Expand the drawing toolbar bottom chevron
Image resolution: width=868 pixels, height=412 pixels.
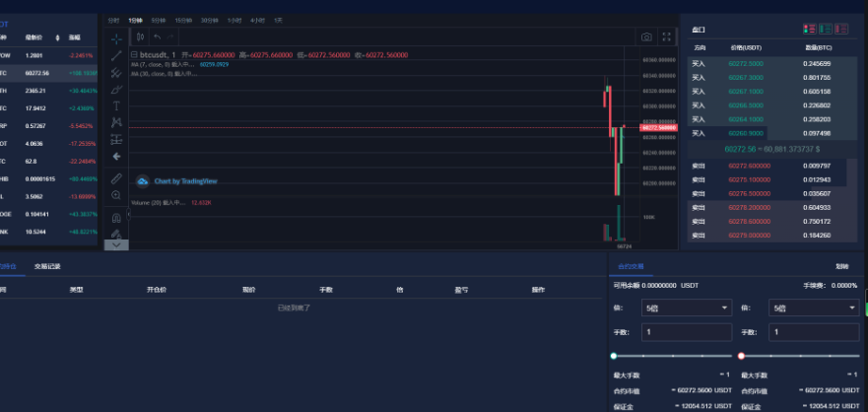[x=116, y=244]
